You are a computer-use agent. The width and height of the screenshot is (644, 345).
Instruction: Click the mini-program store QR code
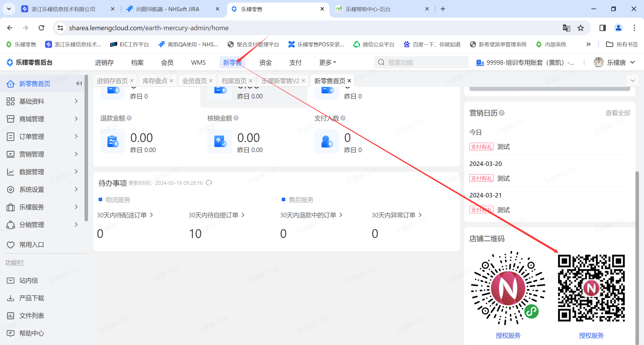508,288
